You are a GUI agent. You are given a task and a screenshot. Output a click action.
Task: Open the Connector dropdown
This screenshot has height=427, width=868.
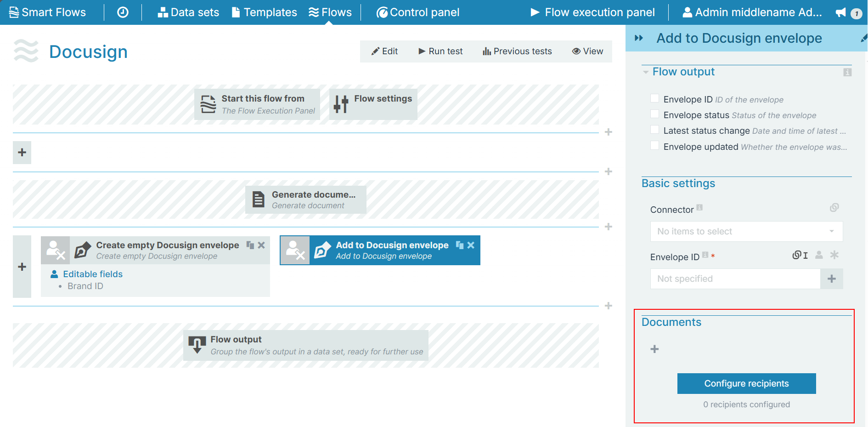pos(746,231)
